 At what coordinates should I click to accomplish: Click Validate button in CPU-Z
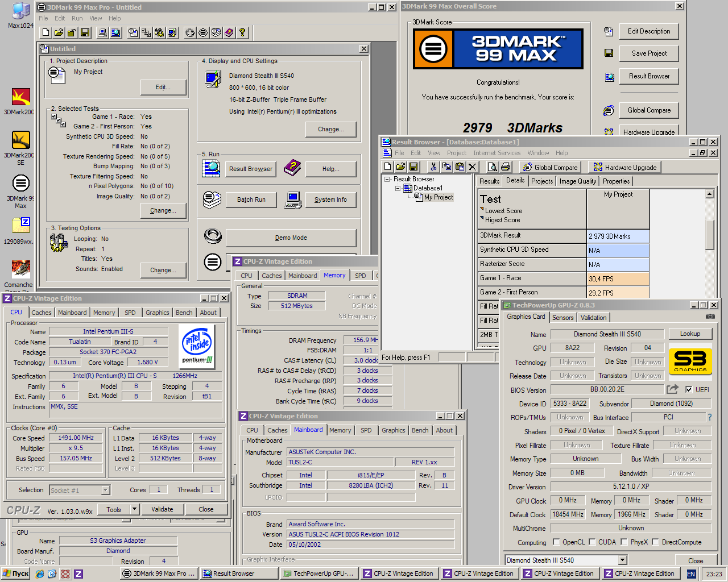pyautogui.click(x=162, y=509)
